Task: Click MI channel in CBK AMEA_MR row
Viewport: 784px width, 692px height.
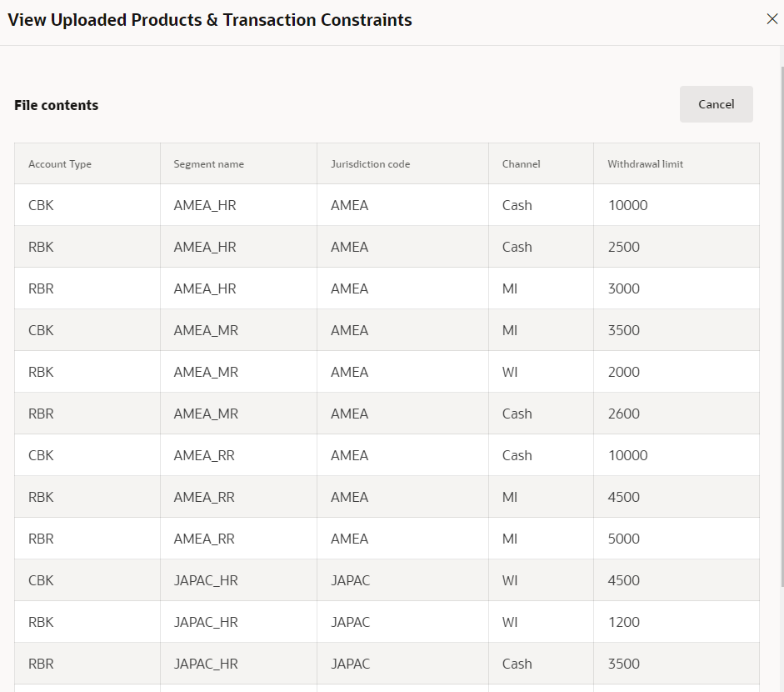Action: (510, 330)
